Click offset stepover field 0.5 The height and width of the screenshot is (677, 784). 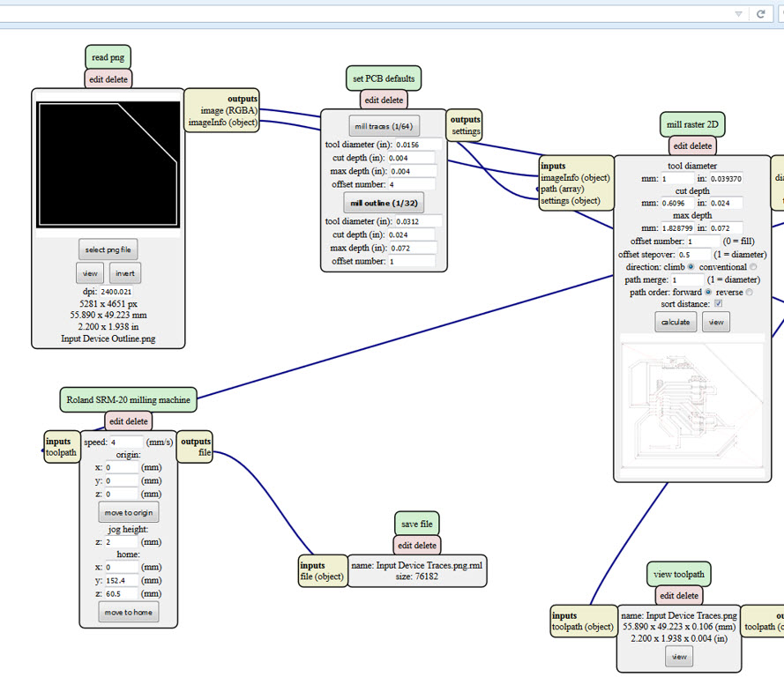(694, 254)
